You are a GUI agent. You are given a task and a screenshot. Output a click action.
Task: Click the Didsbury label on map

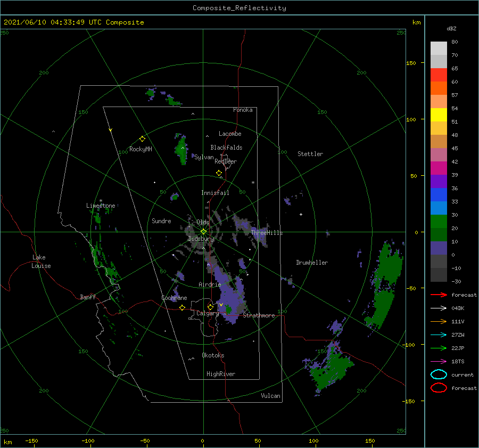click(x=201, y=239)
